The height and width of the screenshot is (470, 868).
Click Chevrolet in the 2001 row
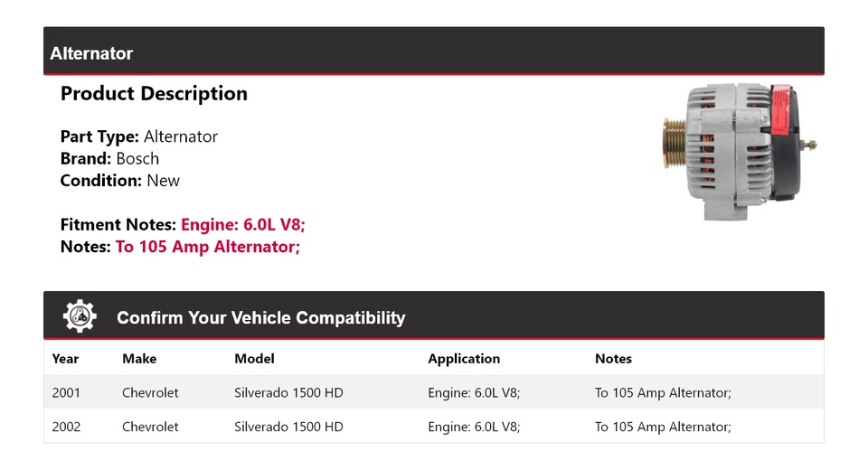tap(150, 393)
